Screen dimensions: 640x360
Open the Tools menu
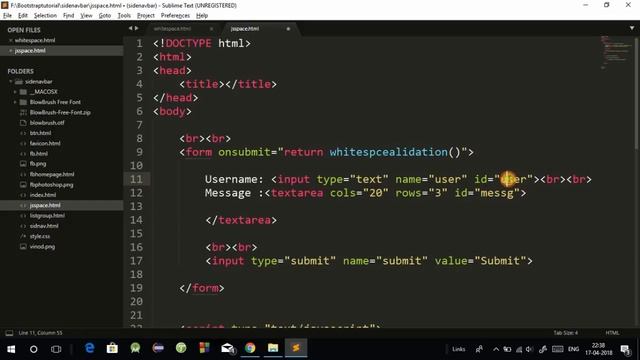coord(124,16)
